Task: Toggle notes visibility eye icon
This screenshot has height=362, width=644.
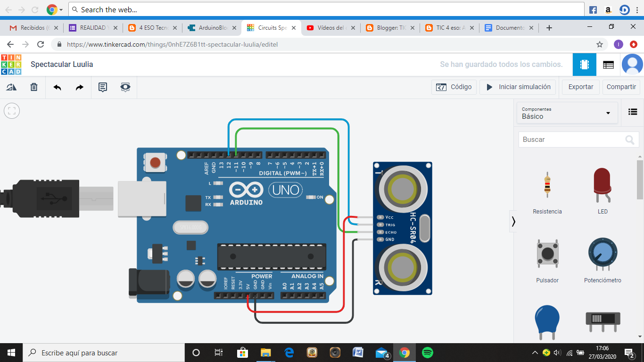Action: [x=125, y=87]
